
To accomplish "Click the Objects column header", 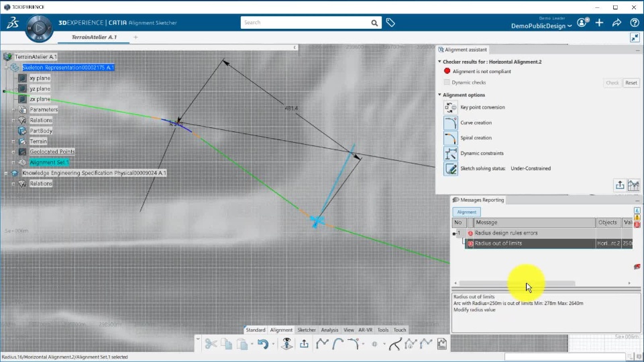I will click(608, 223).
